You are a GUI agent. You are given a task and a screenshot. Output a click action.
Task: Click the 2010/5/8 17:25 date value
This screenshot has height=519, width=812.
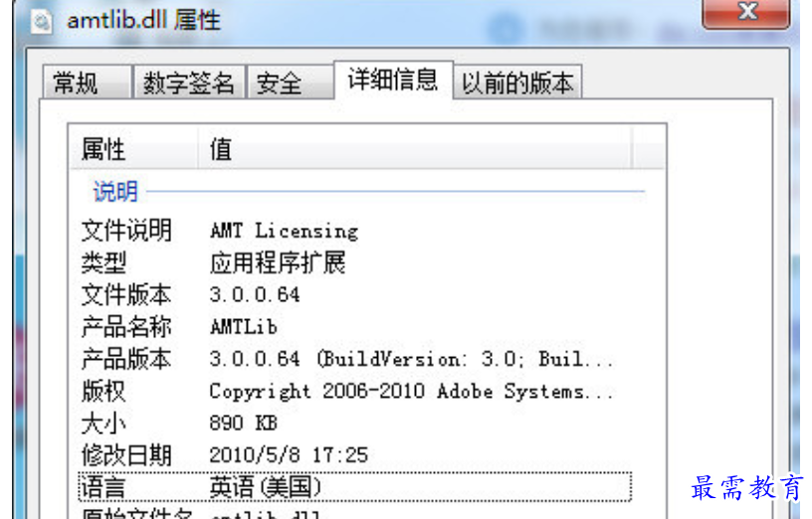coord(289,455)
